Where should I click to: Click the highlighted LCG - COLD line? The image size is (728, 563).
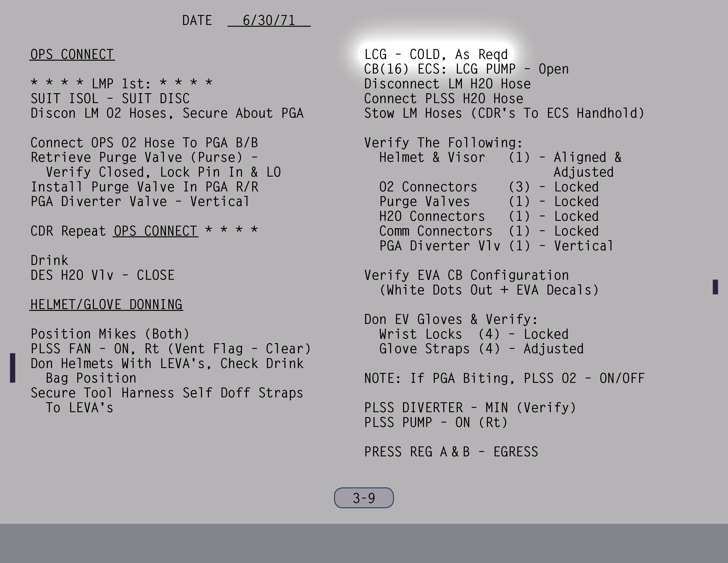coord(436,54)
